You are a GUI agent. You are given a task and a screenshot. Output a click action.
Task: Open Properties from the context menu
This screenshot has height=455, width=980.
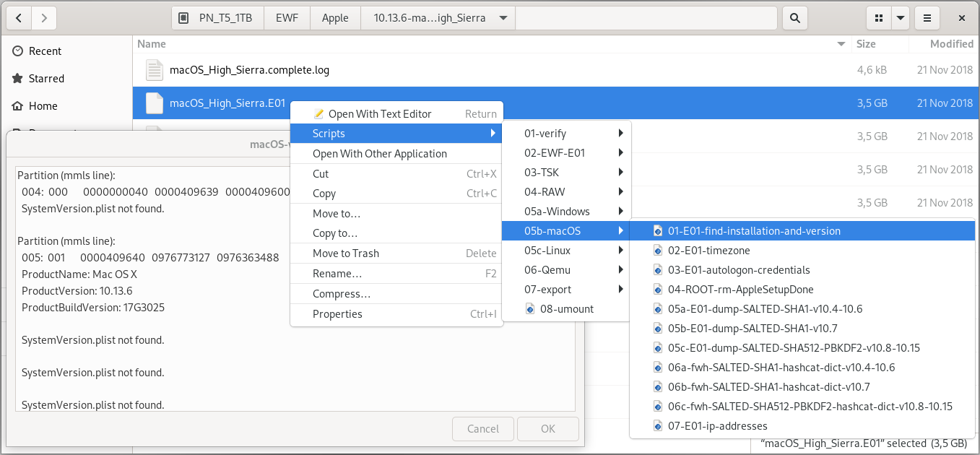[x=396, y=314]
